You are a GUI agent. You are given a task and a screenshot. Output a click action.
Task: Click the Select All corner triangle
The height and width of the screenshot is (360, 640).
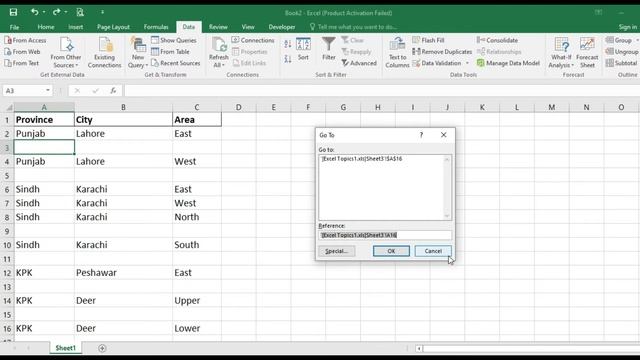8,107
